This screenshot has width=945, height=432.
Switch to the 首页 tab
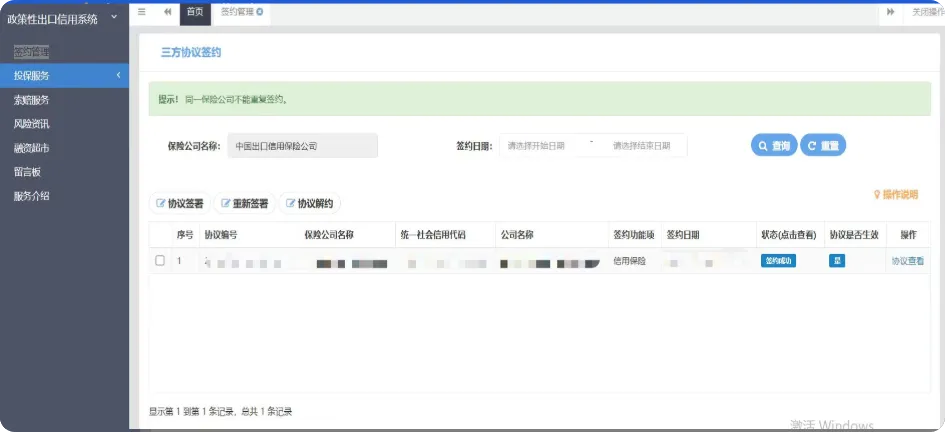click(195, 12)
